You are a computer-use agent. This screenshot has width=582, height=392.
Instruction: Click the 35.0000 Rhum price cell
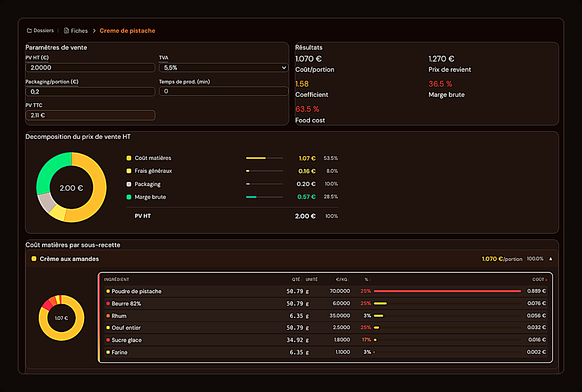click(340, 316)
